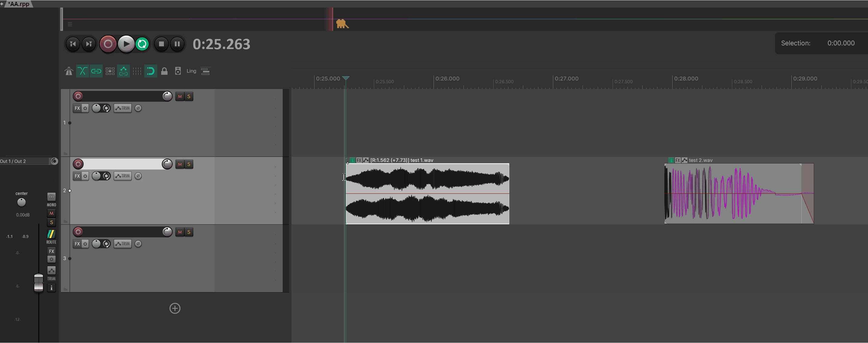
Task: Click the folder icon at track 3's bottom
Action: [x=65, y=289]
